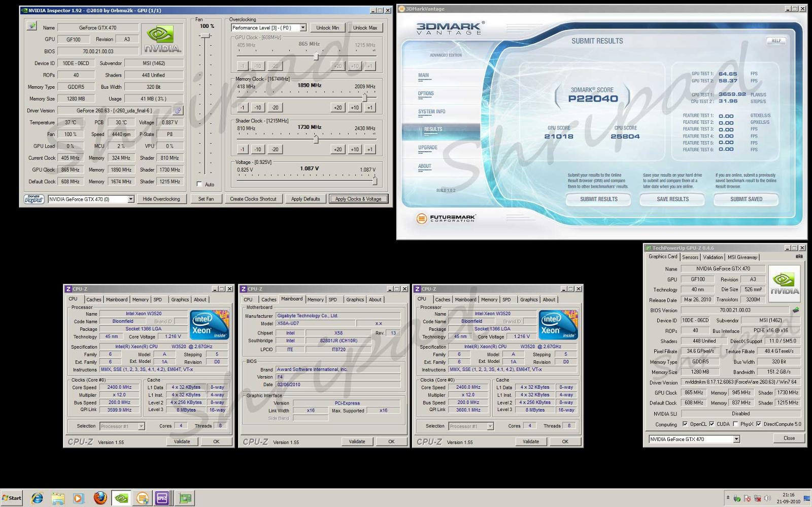
Task: Click the NVIDIA logo in NVIDIA Inspector
Action: [161, 39]
